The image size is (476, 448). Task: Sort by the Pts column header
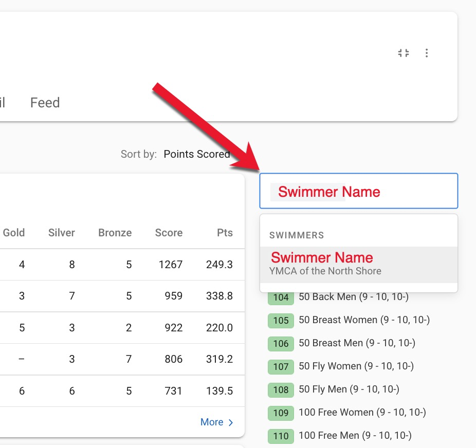coord(225,233)
